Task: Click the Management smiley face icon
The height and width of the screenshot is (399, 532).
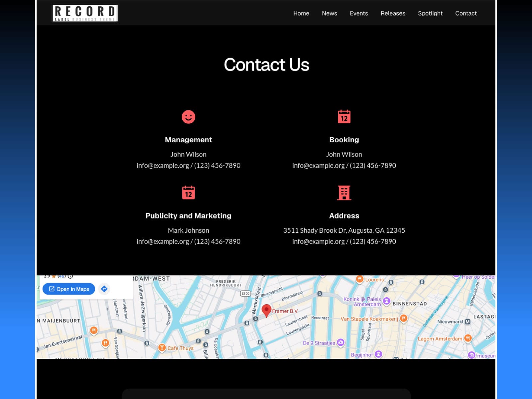Action: click(189, 117)
